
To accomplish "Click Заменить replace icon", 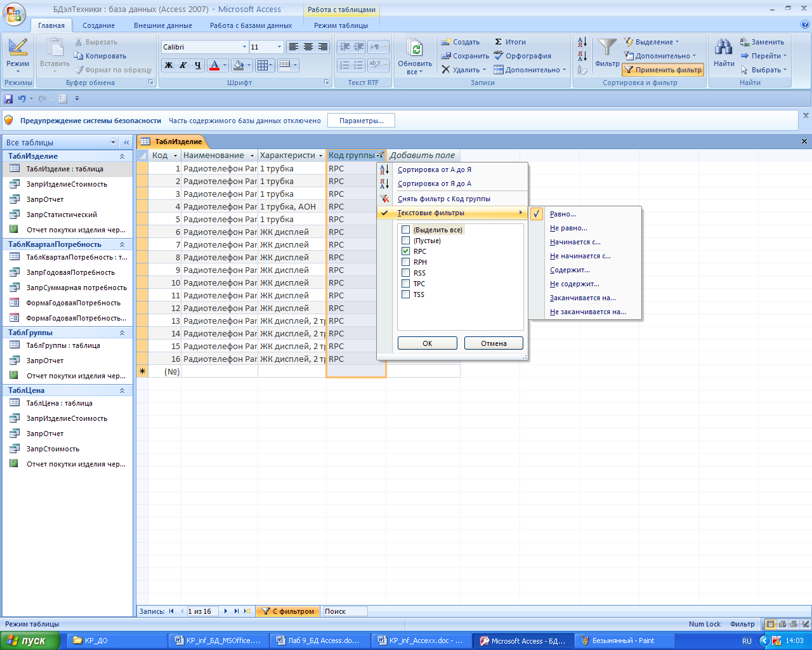I will [x=745, y=42].
